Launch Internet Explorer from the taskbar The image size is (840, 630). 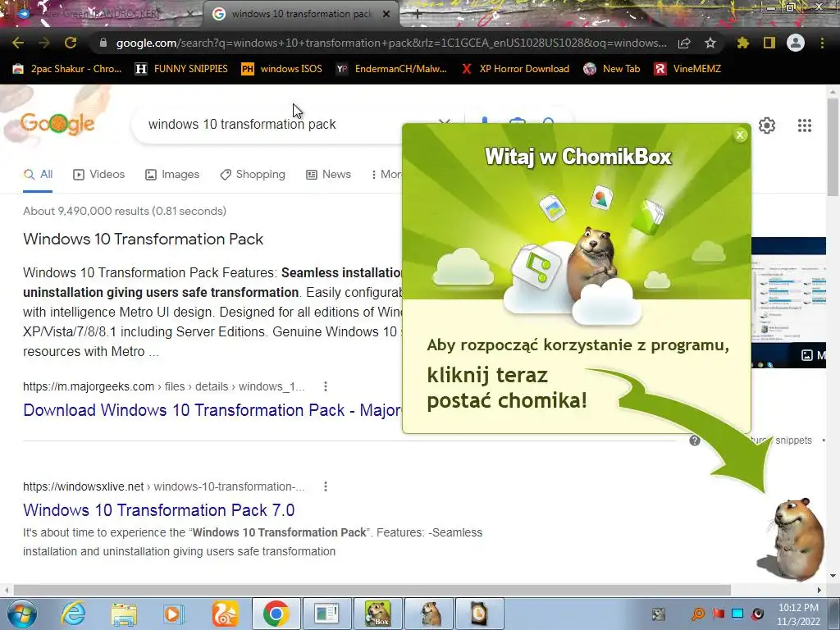coord(73,614)
